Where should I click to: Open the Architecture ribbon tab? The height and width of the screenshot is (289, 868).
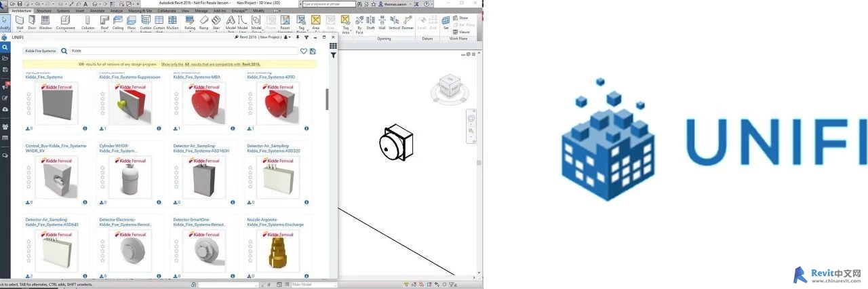tap(21, 11)
